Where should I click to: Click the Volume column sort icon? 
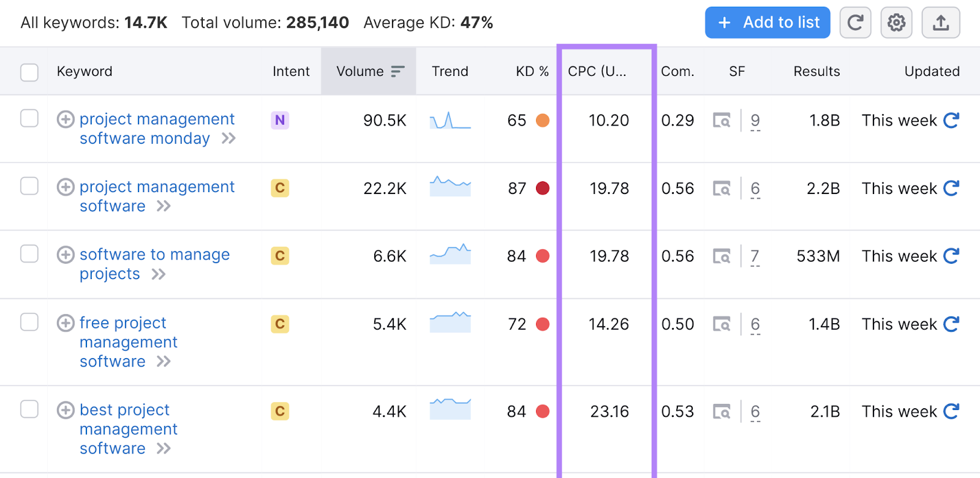[398, 72]
